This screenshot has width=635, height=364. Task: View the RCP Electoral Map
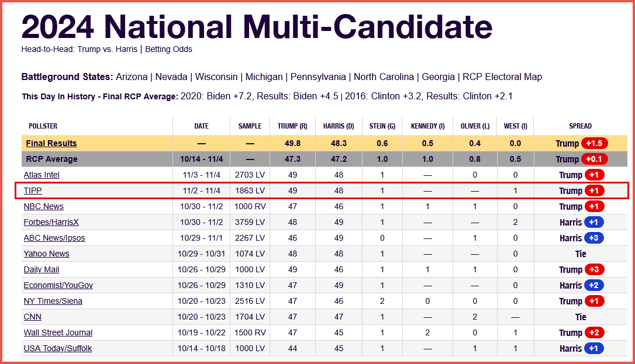[x=502, y=77]
